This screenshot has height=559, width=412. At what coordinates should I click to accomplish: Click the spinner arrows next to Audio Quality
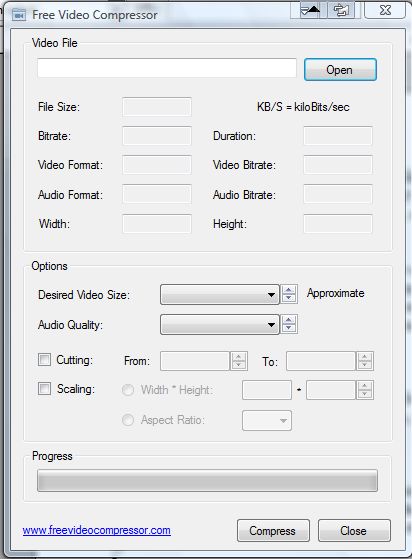(x=289, y=324)
